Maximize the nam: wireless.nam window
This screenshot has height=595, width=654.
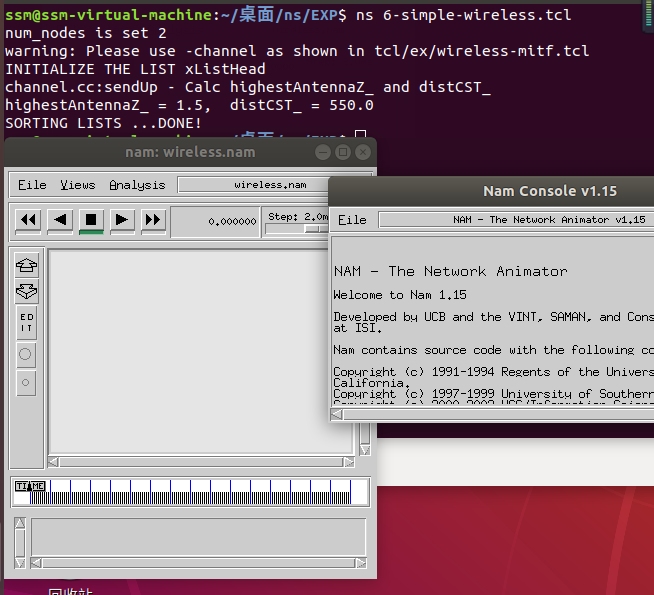(343, 152)
